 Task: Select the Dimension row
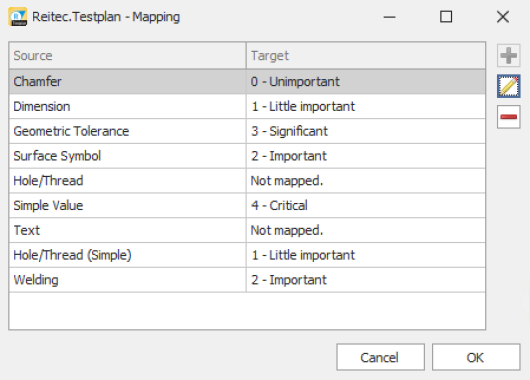(247, 106)
